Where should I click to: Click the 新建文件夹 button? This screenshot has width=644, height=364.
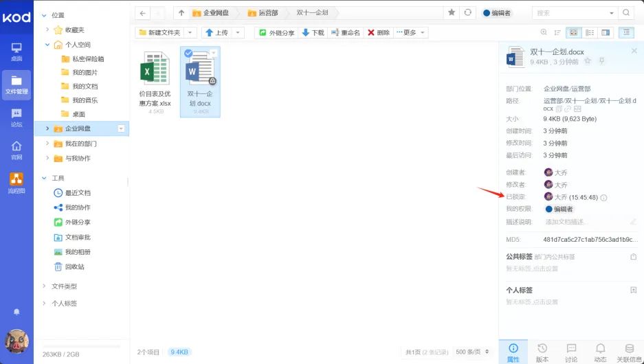click(159, 32)
